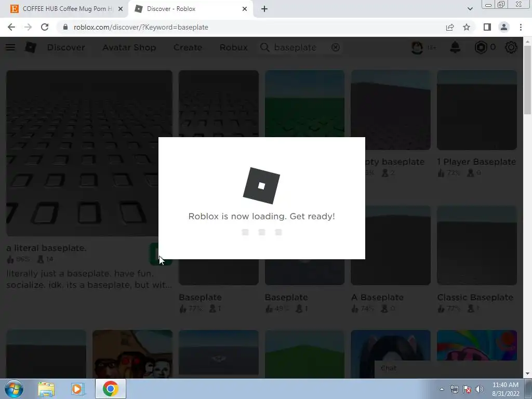Open the '1 Player Baseplate' game title
This screenshot has height=399, width=532.
476,162
